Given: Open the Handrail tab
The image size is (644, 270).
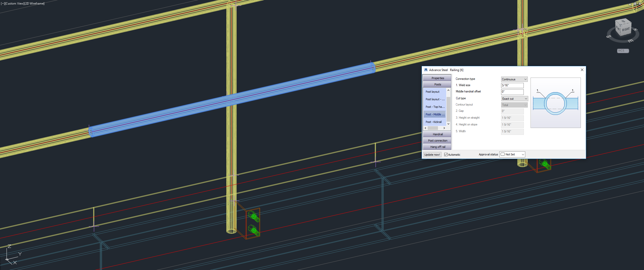Looking at the screenshot, I should pos(437,134).
